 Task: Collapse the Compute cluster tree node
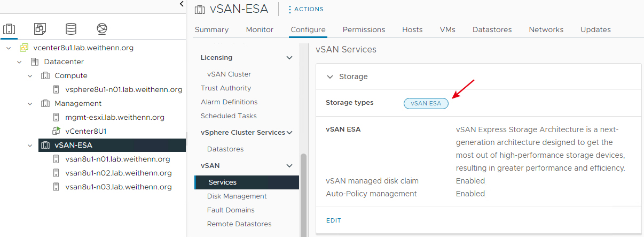pos(30,75)
